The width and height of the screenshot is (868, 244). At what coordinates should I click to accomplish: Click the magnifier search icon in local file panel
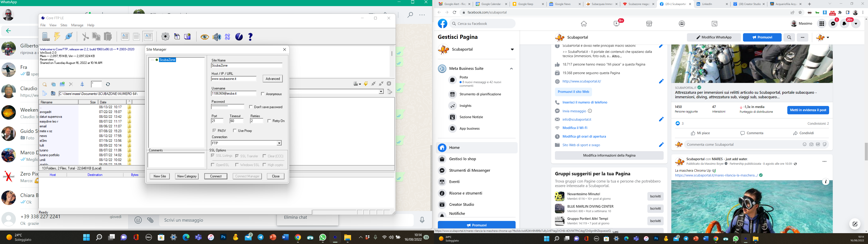pos(45,84)
